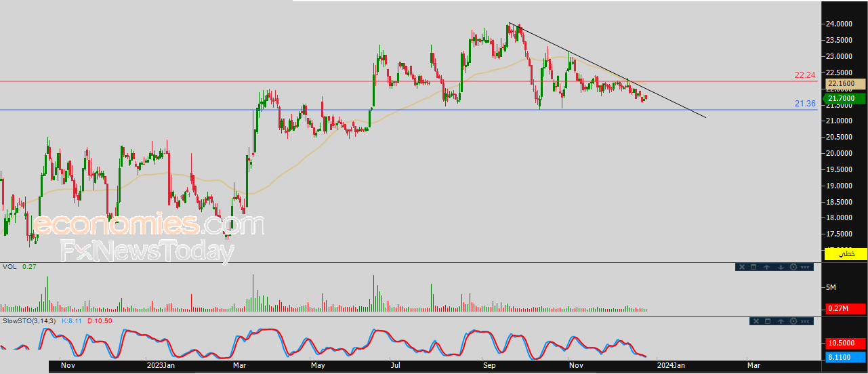Move the VOL panel up

[766, 267]
